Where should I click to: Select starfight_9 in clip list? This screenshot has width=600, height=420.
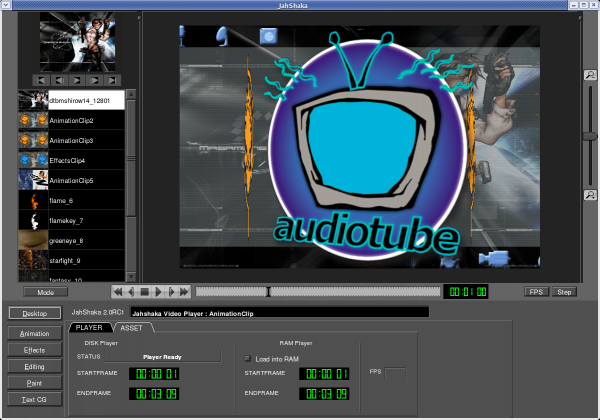point(72,260)
